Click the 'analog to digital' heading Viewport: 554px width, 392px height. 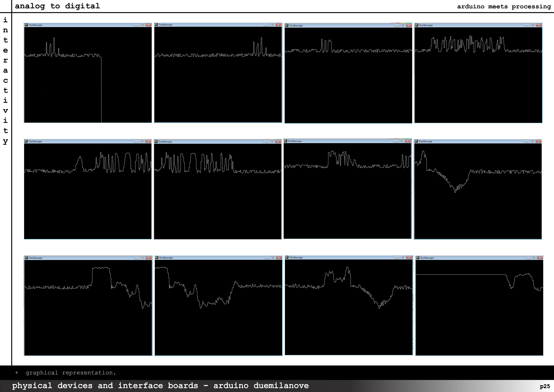click(57, 6)
